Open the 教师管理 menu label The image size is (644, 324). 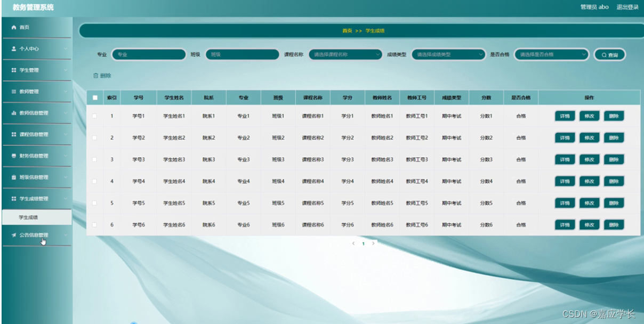coord(29,92)
